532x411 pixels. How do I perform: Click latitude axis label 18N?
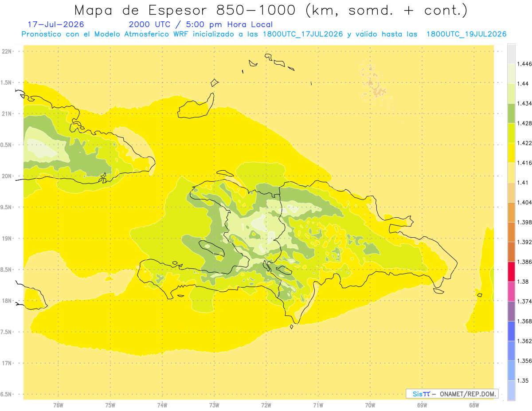click(x=7, y=301)
